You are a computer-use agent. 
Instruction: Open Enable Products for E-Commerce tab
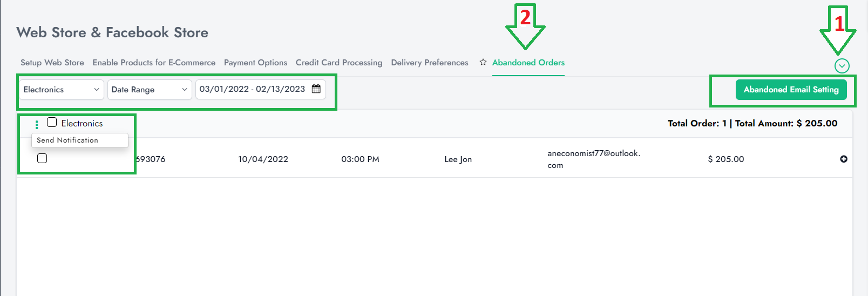point(154,63)
